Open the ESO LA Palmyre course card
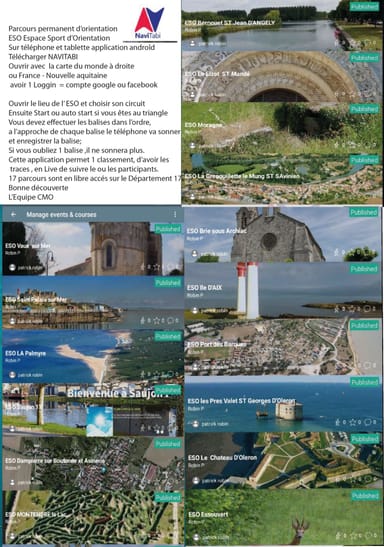Viewport: 384px width, 547px height. tap(93, 357)
